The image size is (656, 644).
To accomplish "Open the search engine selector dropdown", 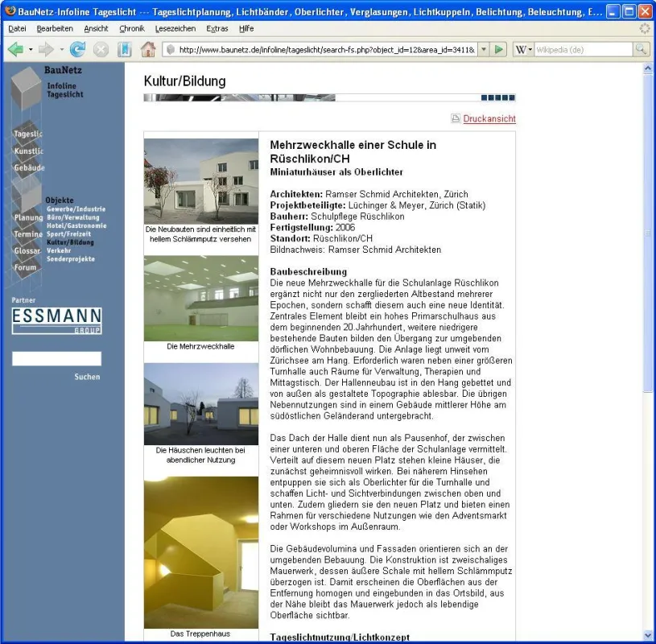I will 530,49.
